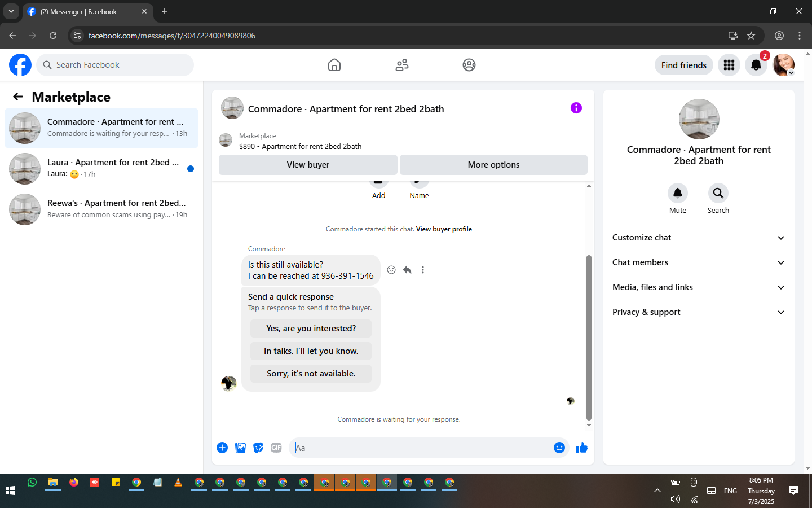Send quick response 'In talks. I'll let you know.'
This screenshot has height=508, width=812.
pyautogui.click(x=311, y=351)
